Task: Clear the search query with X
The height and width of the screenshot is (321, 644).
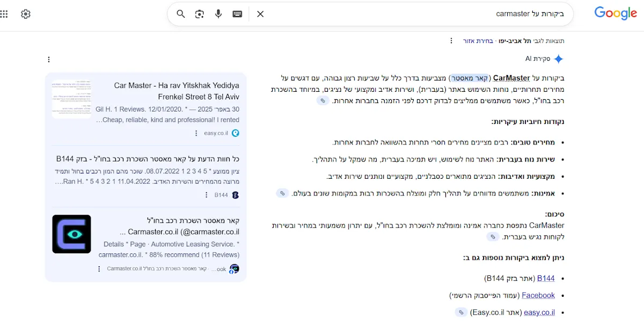Action: point(260,14)
